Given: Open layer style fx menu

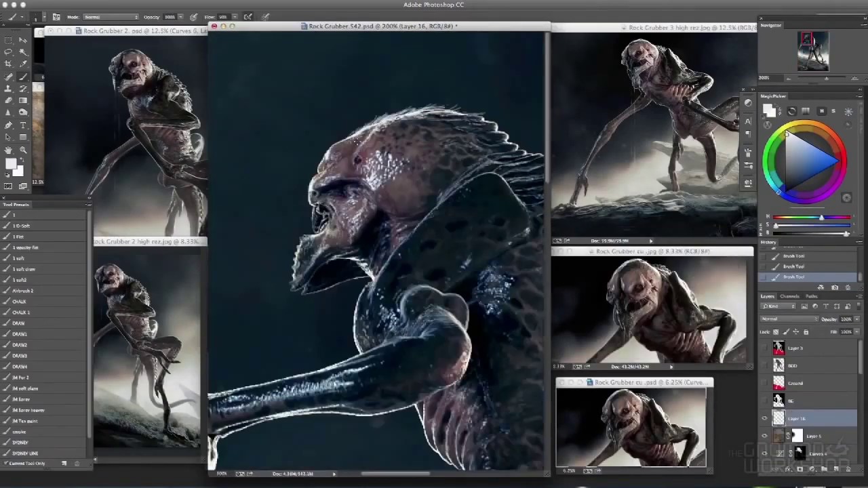Looking at the screenshot, I should coord(788,468).
